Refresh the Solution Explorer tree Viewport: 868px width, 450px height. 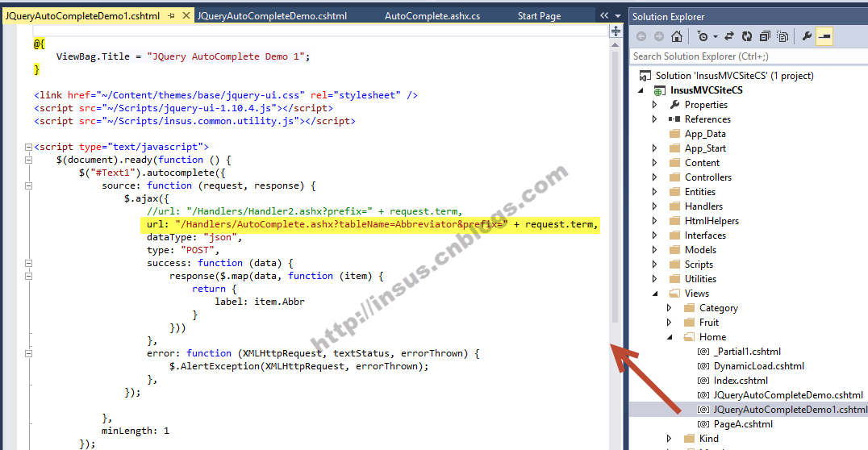tap(747, 36)
